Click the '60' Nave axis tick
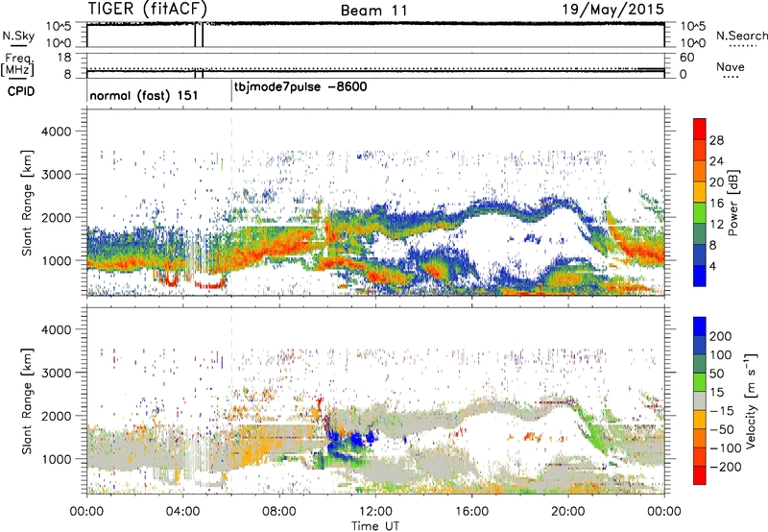768x532 pixels. tap(687, 58)
